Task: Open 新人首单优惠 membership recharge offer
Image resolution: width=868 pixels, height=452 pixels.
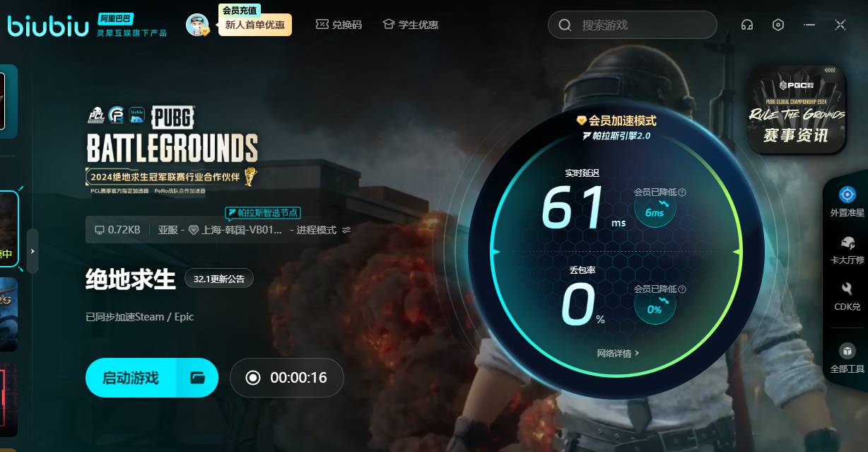Action: pyautogui.click(x=254, y=25)
